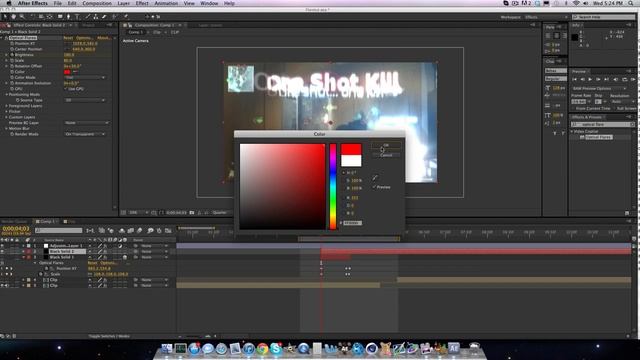Image resolution: width=640 pixels, height=360 pixels.
Task: Open iTunes from the Dock
Action: click(249, 349)
